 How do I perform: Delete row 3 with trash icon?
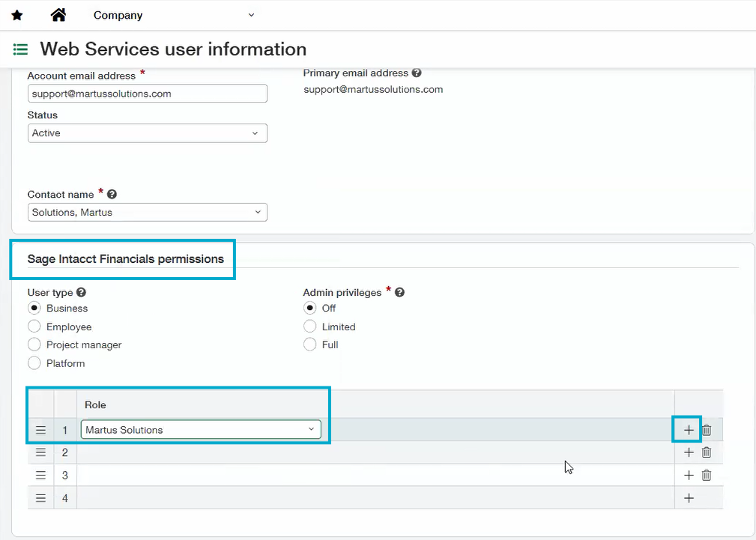[707, 476]
